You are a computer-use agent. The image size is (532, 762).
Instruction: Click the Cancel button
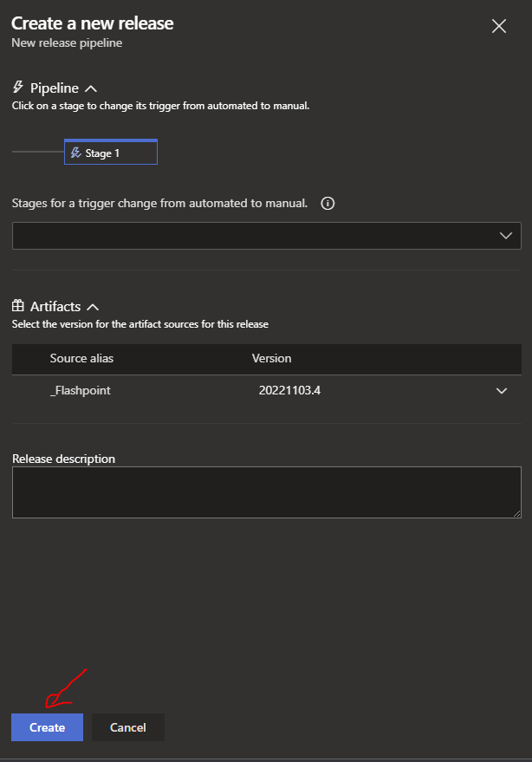click(x=128, y=727)
